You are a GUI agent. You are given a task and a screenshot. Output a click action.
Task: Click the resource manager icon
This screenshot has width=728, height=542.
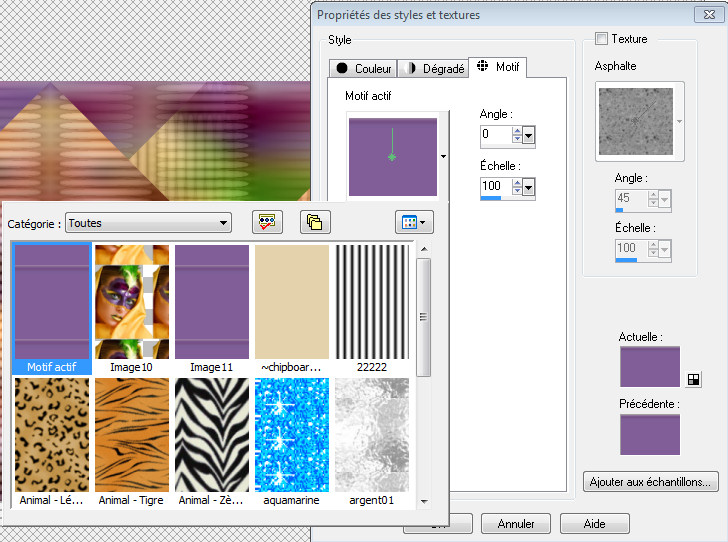[x=266, y=222]
